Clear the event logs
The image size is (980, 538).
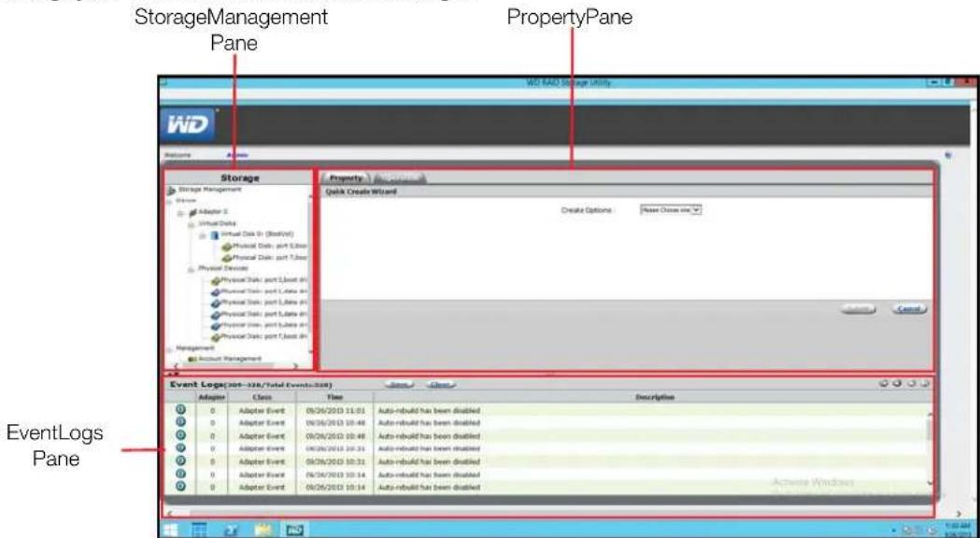point(441,384)
